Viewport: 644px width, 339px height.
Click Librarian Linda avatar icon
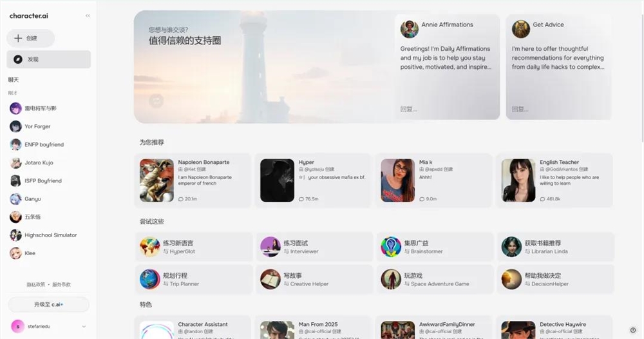click(x=511, y=247)
